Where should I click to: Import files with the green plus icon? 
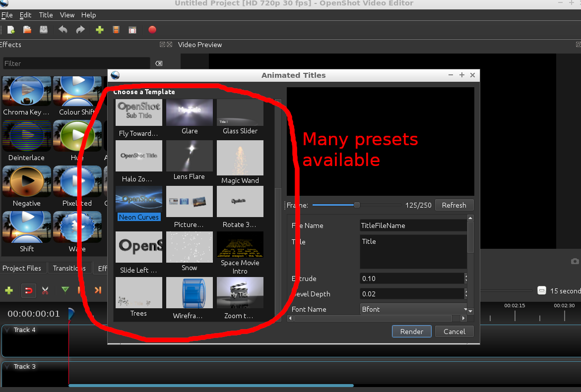point(99,30)
